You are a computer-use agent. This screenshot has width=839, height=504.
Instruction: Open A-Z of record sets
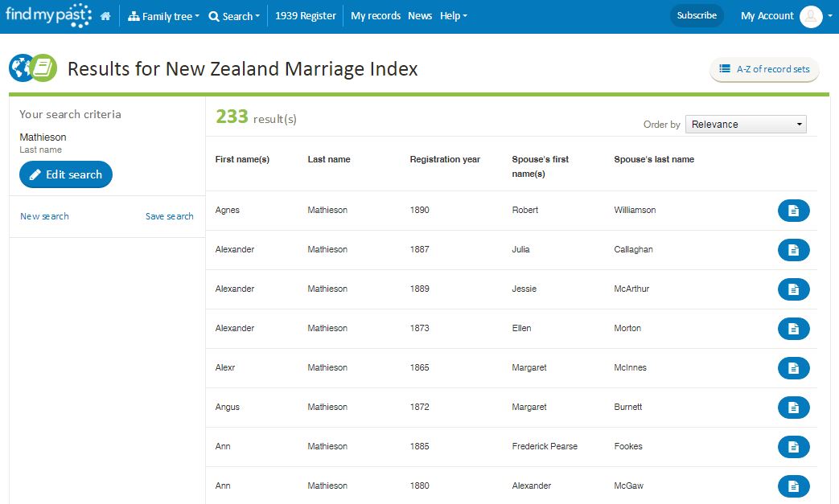pyautogui.click(x=764, y=69)
